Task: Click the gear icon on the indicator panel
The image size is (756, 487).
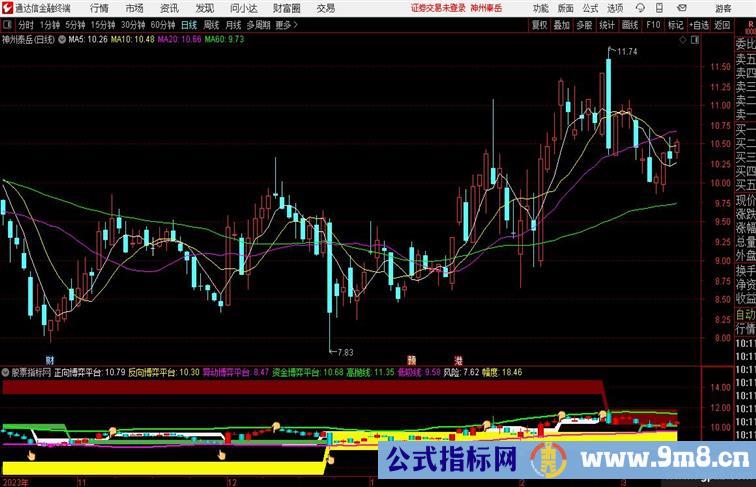Action: (x=7, y=371)
